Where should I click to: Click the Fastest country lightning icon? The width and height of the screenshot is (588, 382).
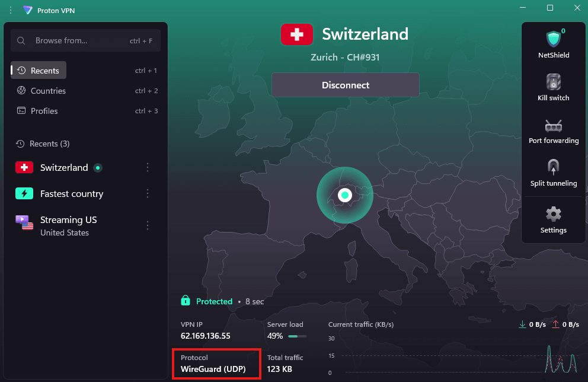click(24, 193)
